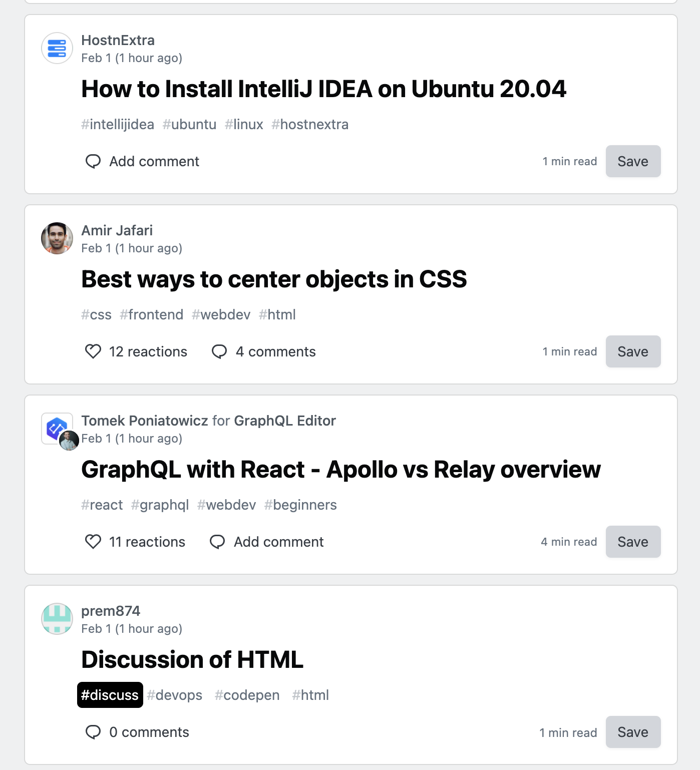Viewport: 700px width, 770px height.
Task: Click prem874's profile avatar
Action: (x=57, y=619)
